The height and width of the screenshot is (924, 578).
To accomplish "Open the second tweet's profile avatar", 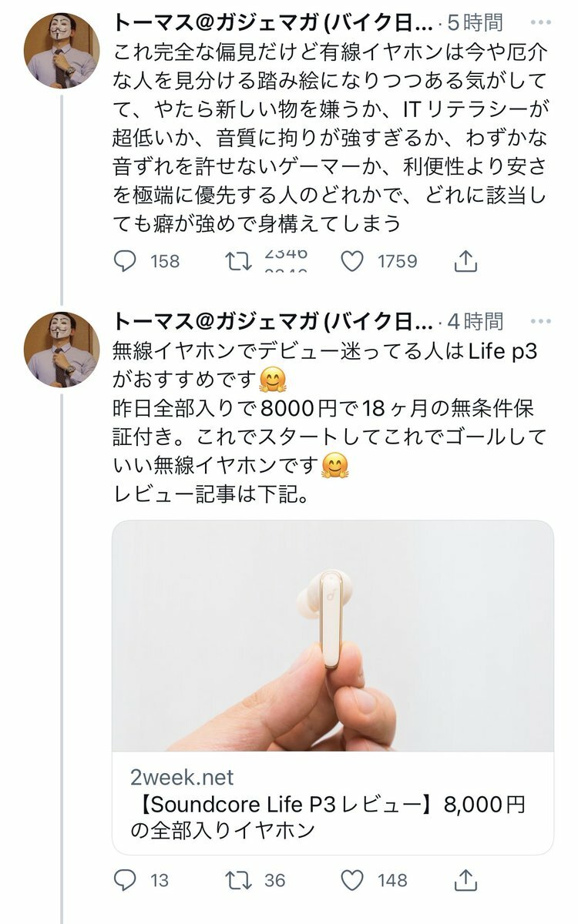I will (x=61, y=349).
